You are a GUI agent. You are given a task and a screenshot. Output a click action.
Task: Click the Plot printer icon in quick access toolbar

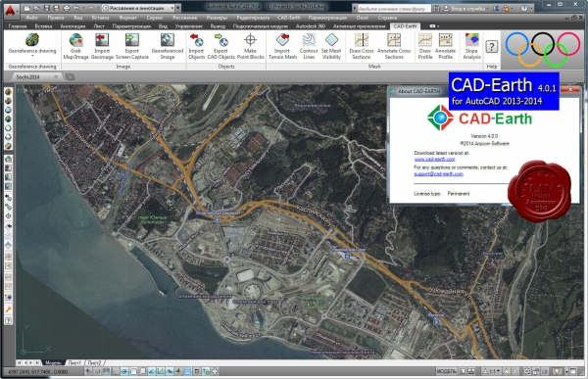[x=67, y=8]
